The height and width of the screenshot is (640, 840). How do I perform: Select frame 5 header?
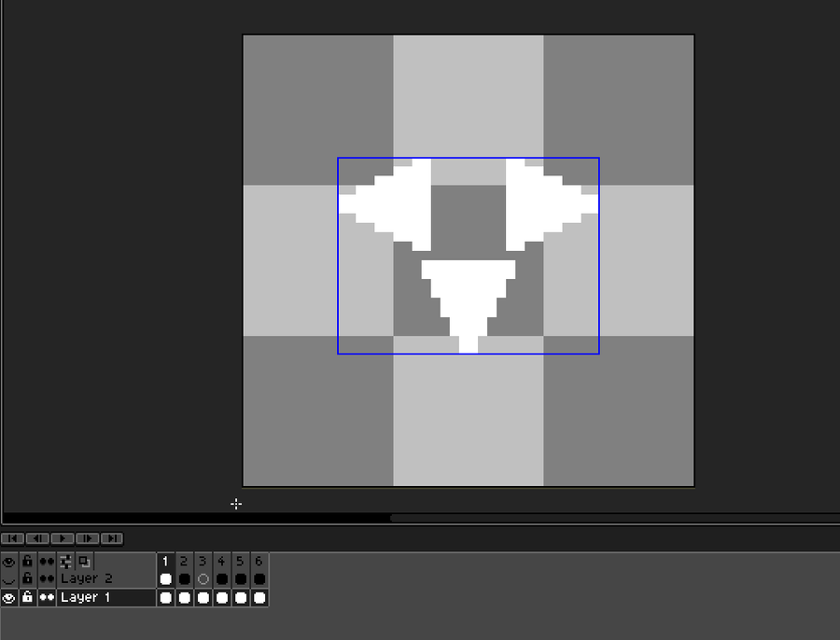tap(241, 562)
